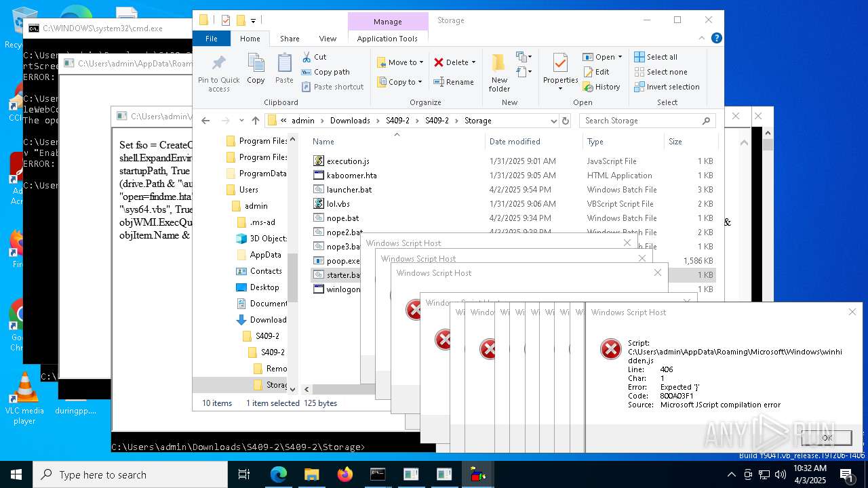Select launcher.bat file

[349, 190]
